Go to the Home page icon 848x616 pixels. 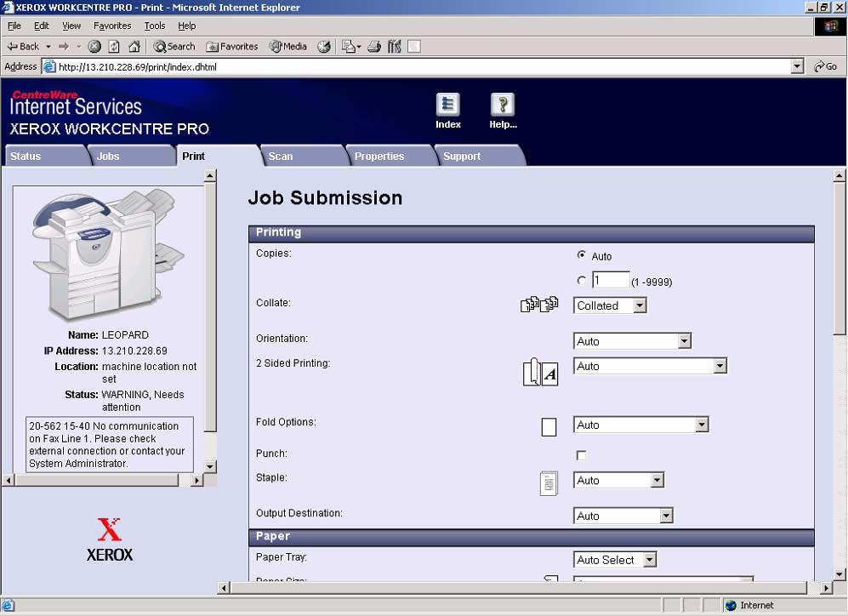click(134, 47)
